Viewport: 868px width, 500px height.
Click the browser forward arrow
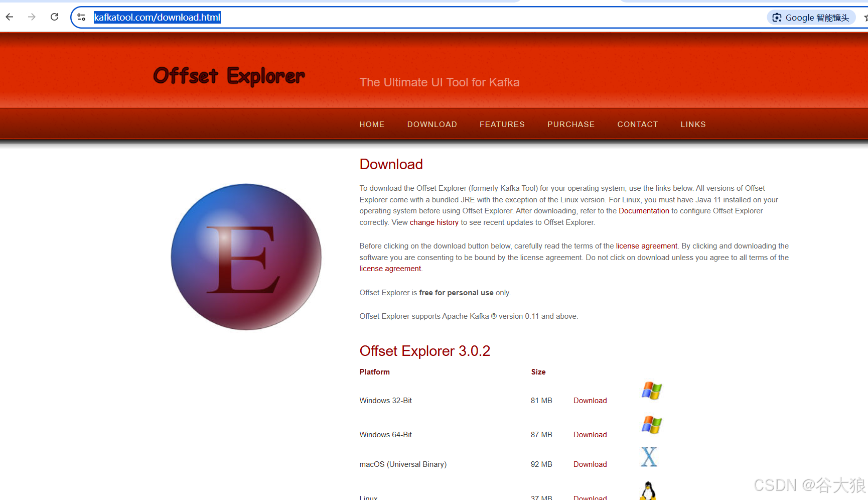coord(32,17)
